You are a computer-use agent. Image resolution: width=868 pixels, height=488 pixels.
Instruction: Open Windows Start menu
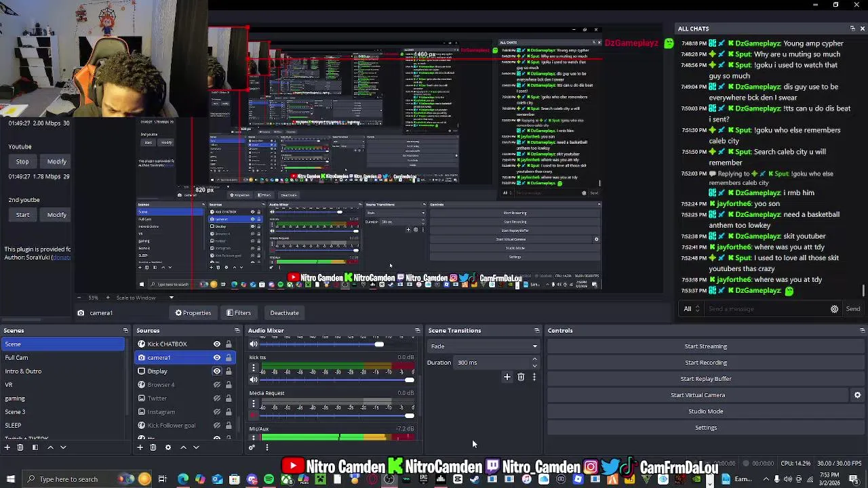pyautogui.click(x=10, y=479)
